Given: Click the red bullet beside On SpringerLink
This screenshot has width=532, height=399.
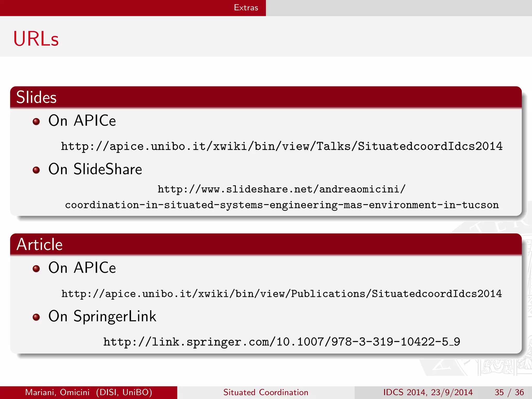Looking at the screenshot, I should 36,317.
